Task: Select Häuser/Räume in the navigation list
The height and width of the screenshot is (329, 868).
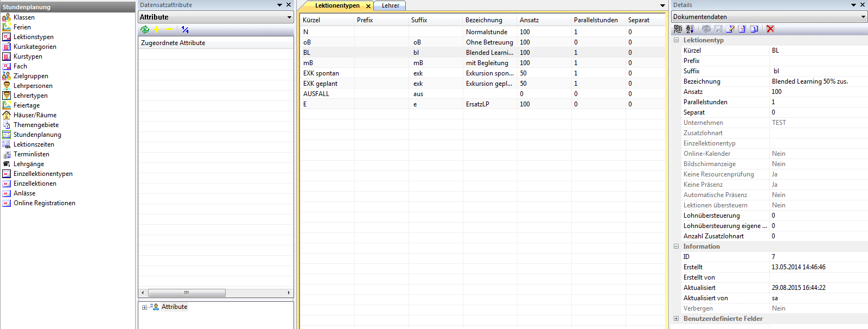Action: click(x=35, y=115)
